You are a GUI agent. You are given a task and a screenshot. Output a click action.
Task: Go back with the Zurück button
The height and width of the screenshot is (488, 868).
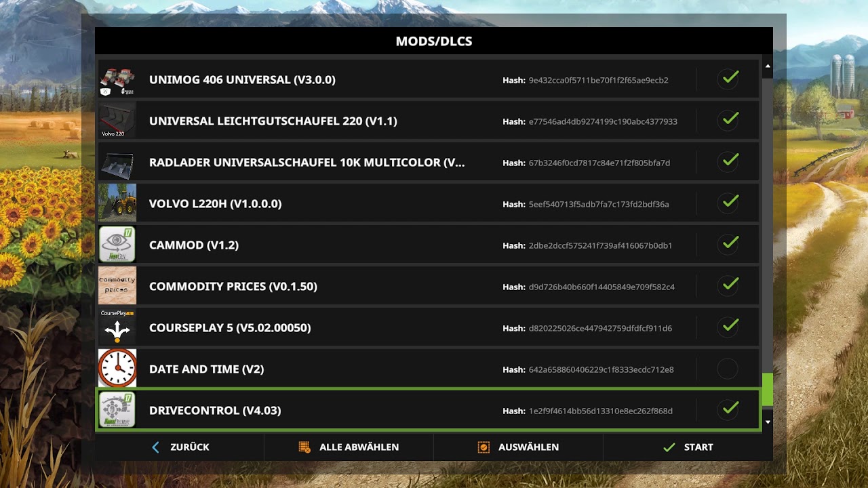click(x=179, y=447)
